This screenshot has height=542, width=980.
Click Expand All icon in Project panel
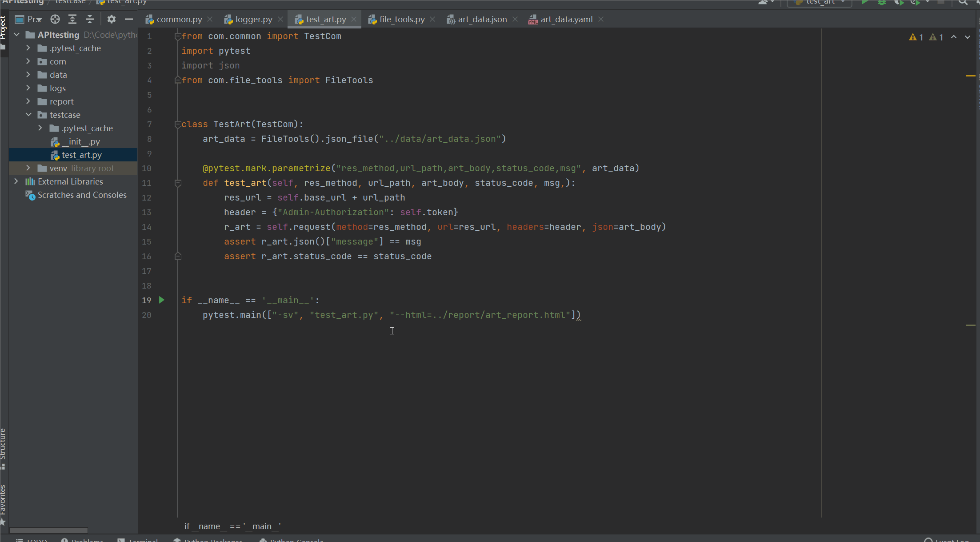72,19
